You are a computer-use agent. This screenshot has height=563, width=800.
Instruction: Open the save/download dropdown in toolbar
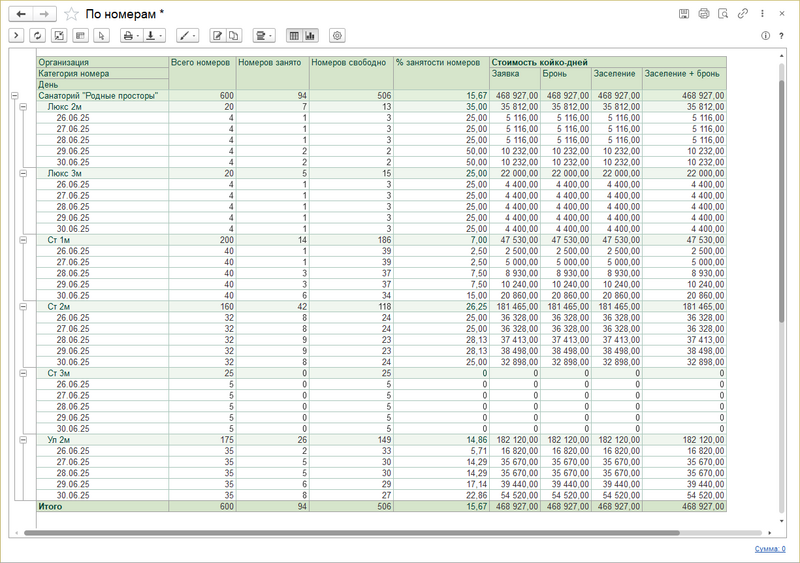[x=154, y=35]
